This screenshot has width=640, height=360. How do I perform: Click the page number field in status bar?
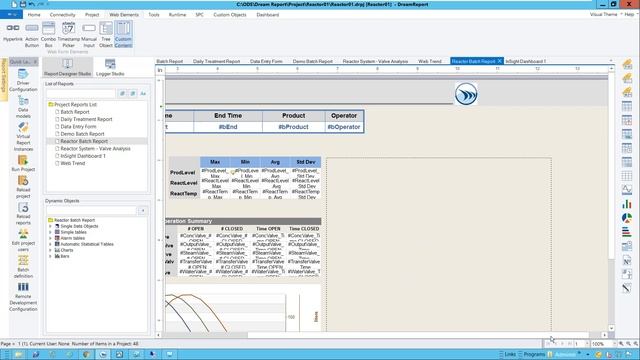[x=580, y=344]
